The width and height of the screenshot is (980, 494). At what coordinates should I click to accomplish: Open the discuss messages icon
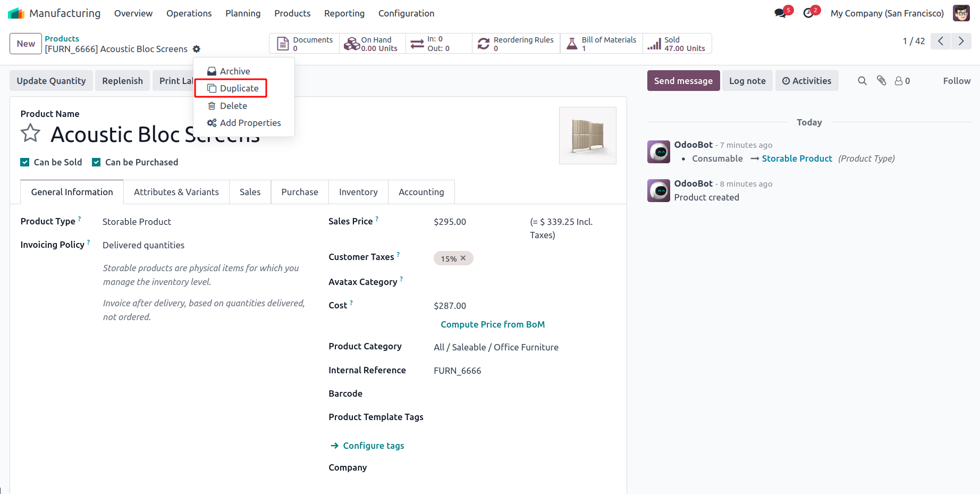[x=780, y=13]
